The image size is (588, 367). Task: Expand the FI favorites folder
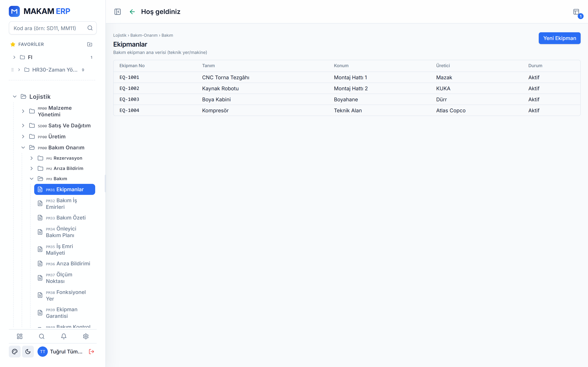14,57
